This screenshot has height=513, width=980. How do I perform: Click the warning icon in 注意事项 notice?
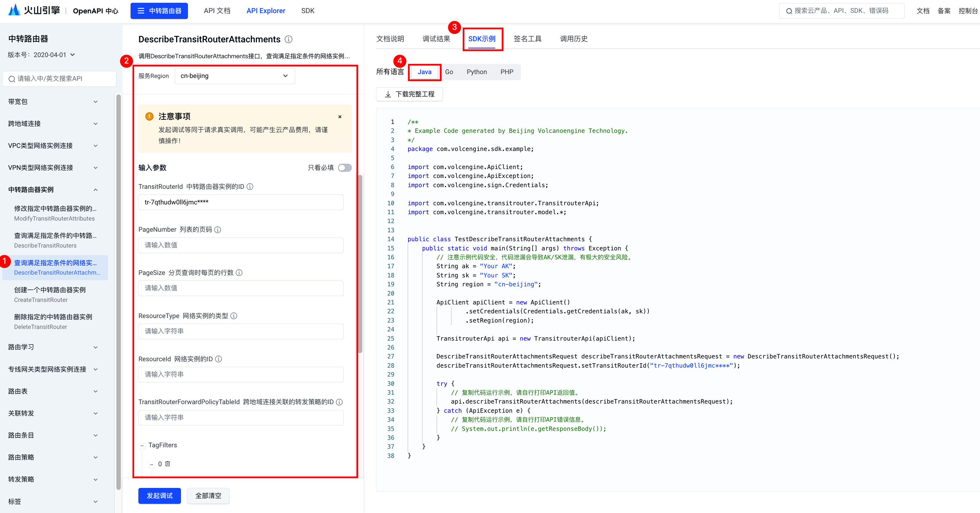click(149, 116)
